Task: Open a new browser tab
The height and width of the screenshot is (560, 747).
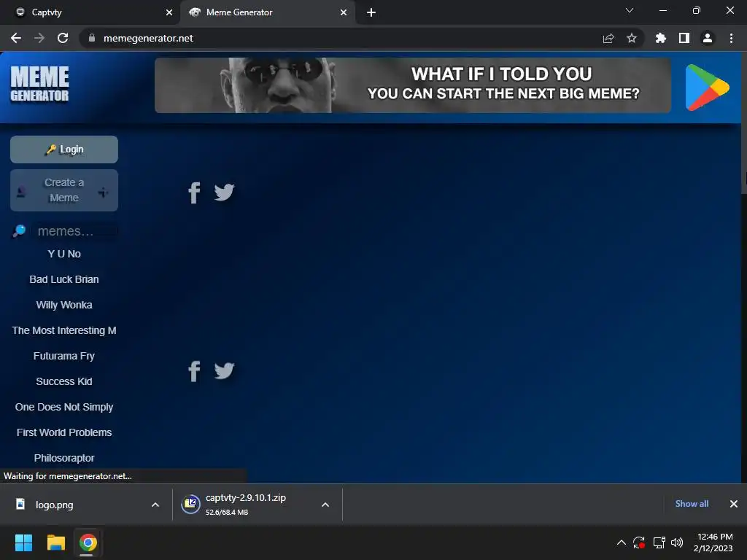Action: [x=371, y=12]
